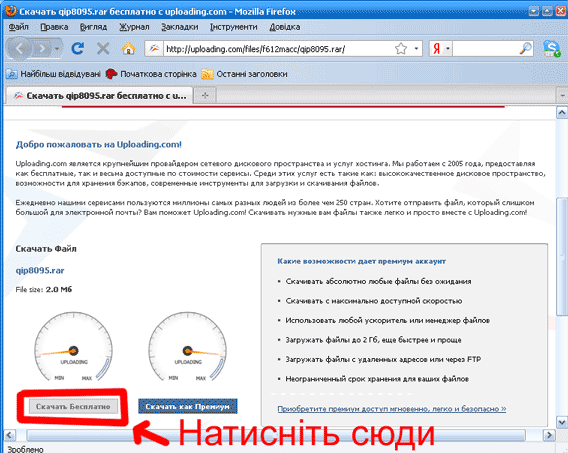Open the Довідка menu
568x453 pixels.
coord(285,27)
